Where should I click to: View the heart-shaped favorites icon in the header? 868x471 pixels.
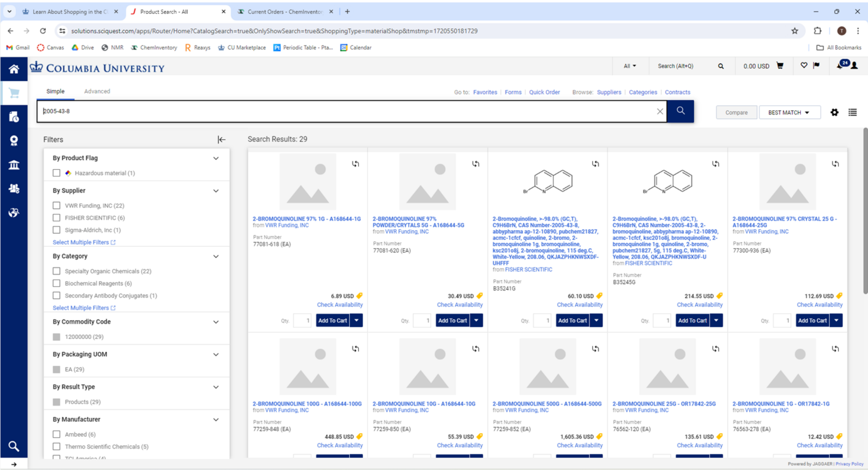tap(804, 66)
